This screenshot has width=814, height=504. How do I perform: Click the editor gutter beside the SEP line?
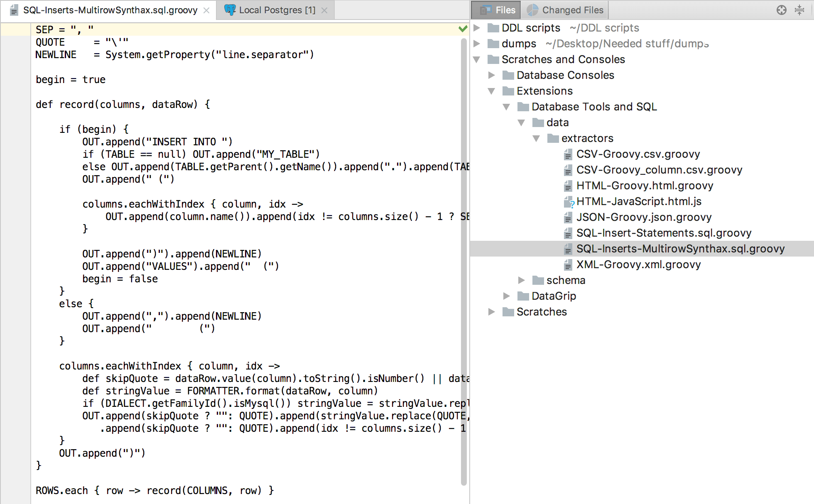click(15, 29)
